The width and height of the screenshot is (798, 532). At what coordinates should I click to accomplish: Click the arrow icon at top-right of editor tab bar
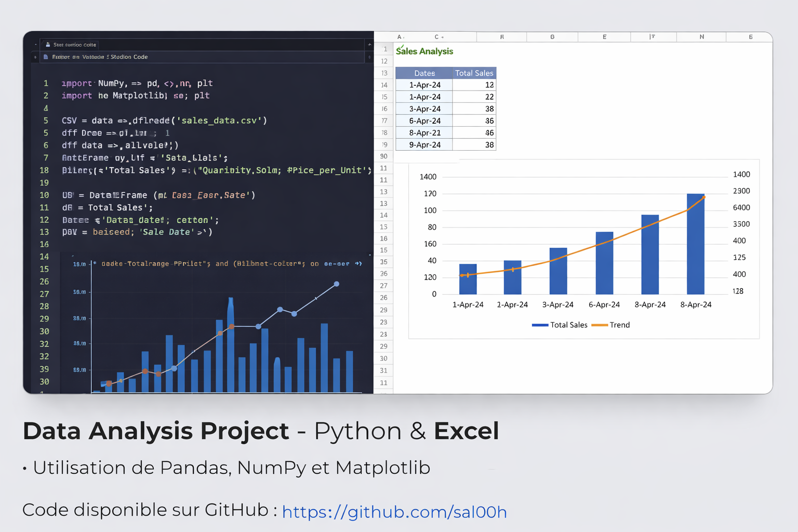[369, 45]
